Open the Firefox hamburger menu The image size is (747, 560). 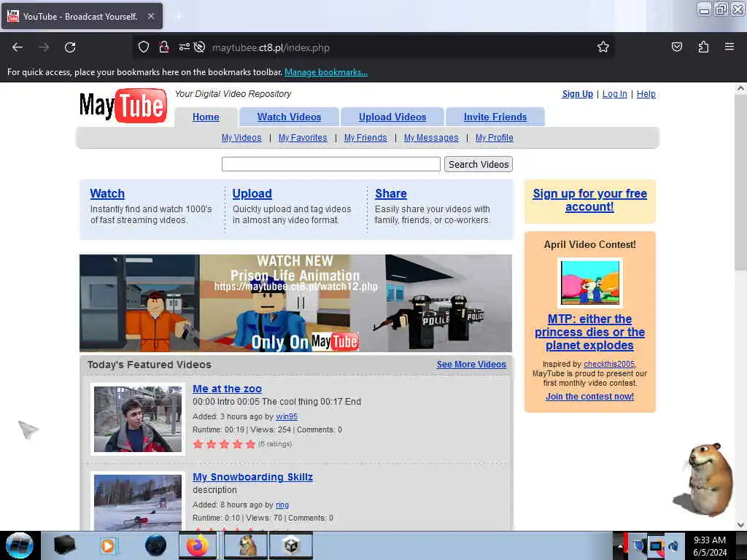coord(729,47)
